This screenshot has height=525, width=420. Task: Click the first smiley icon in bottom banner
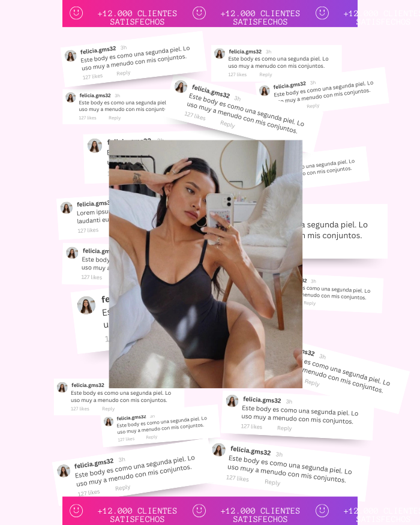76,511
